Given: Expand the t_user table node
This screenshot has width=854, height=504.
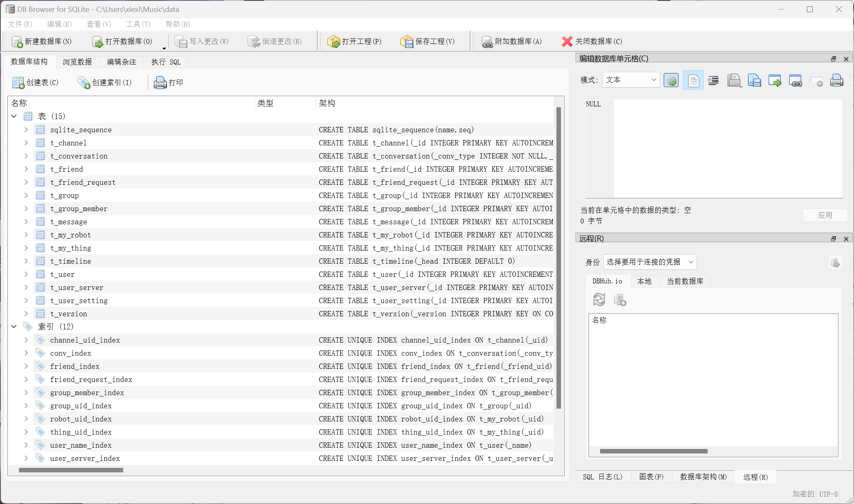Looking at the screenshot, I should click(x=26, y=274).
